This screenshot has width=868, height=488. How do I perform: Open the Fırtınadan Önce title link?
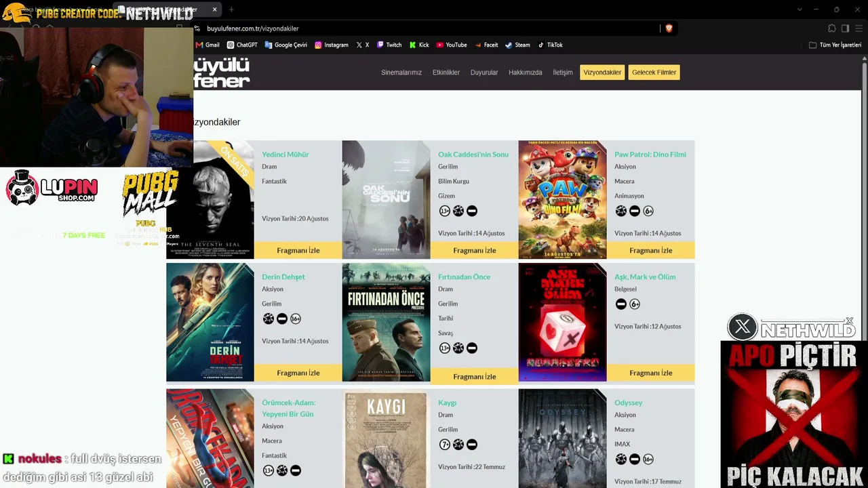coord(464,277)
